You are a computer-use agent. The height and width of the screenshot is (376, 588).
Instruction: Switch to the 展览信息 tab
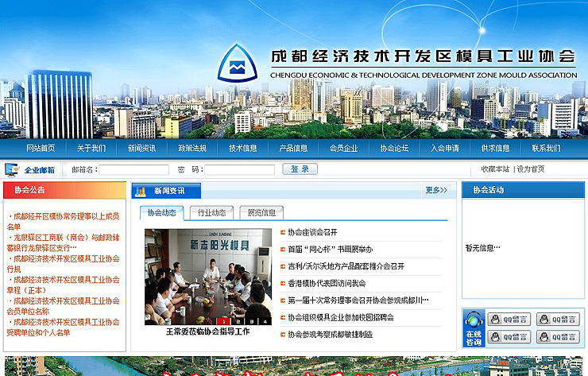coord(261,213)
